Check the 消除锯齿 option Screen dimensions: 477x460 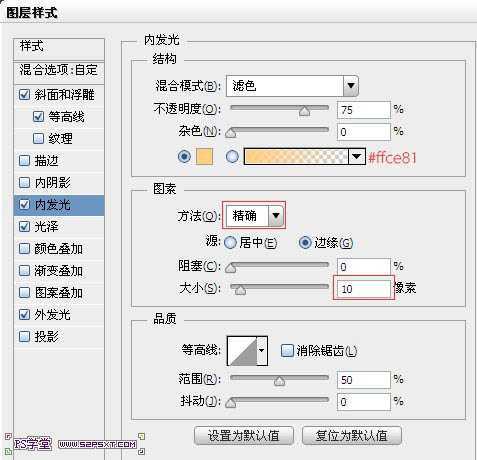(x=287, y=351)
